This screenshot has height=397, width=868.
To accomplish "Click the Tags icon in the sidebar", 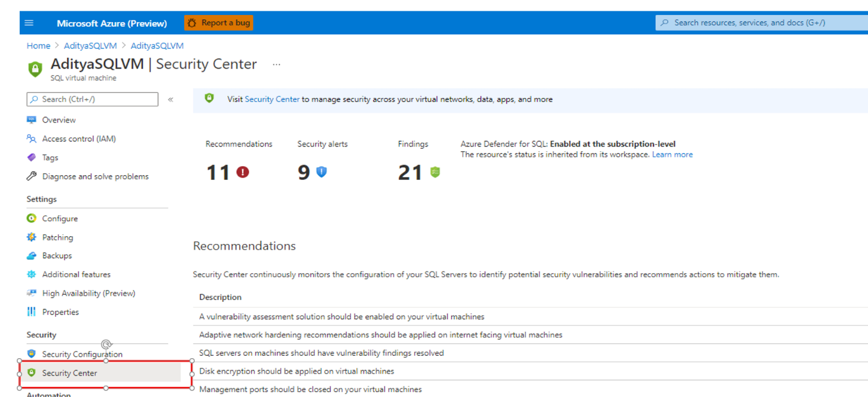I will tap(31, 157).
